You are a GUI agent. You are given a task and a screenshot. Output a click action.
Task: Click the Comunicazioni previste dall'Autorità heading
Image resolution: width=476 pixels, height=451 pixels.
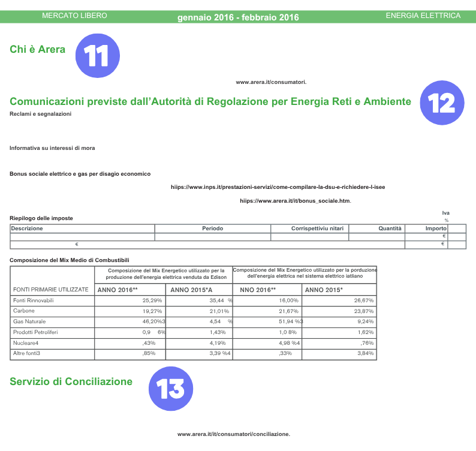[210, 102]
